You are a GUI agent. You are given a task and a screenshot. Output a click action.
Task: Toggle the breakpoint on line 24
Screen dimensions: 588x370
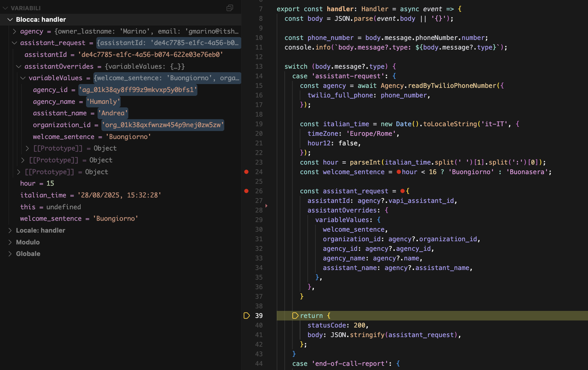coord(246,172)
